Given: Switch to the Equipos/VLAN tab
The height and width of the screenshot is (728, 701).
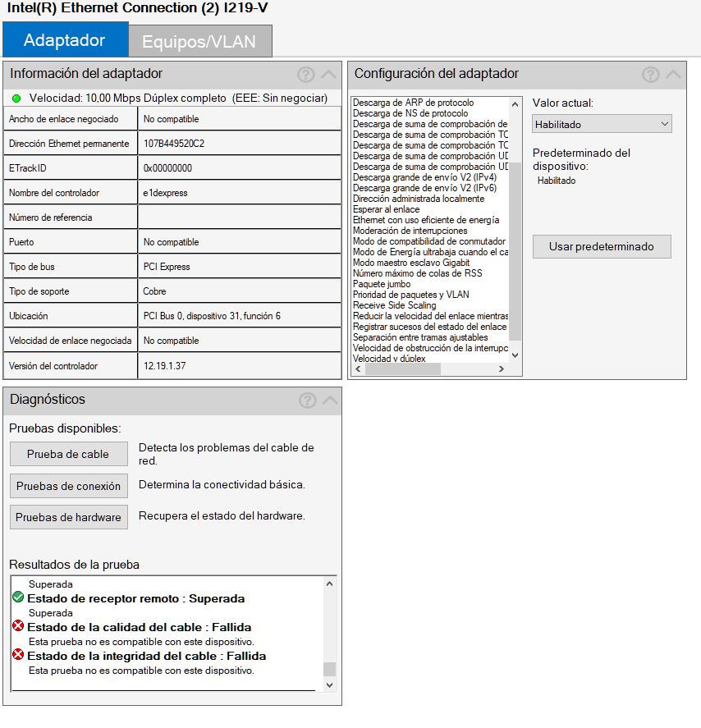Looking at the screenshot, I should (x=200, y=41).
